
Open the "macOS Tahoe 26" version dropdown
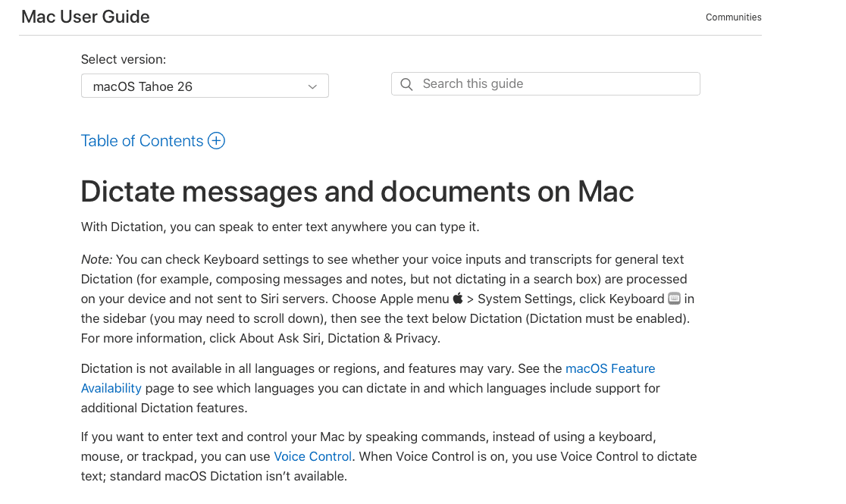pyautogui.click(x=205, y=86)
